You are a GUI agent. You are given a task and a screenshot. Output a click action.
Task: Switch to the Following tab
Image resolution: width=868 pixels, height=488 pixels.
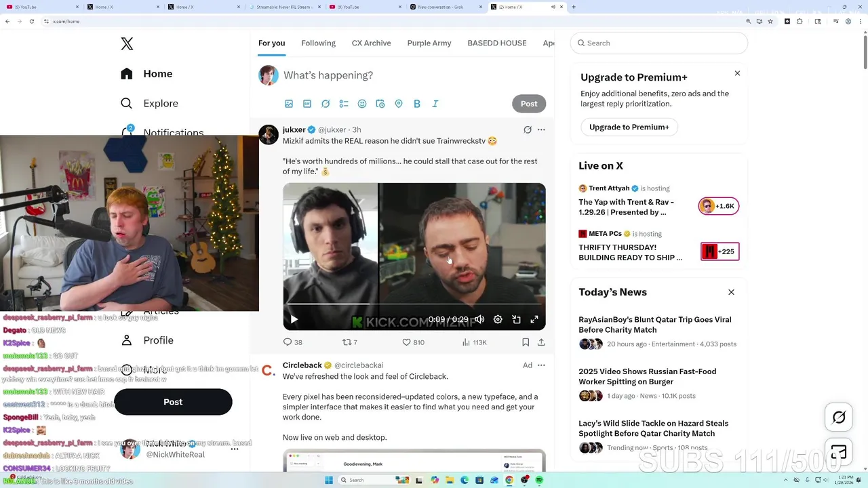click(318, 43)
